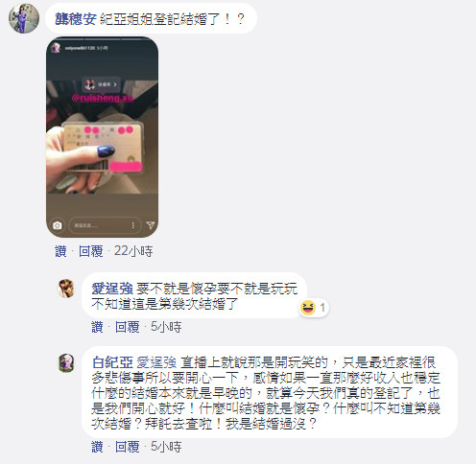Image resolution: width=476 pixels, height=464 pixels.
Task: Click the small story poster avatar
Action: click(57, 48)
